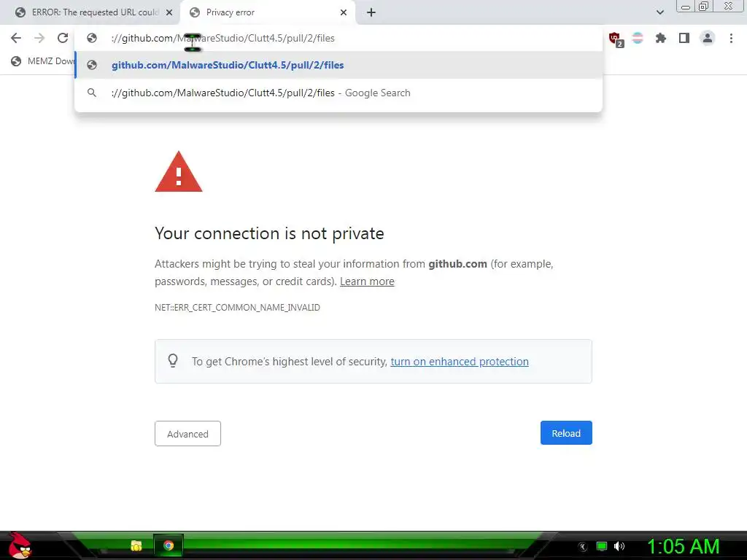Open a new tab with the plus button

371,12
